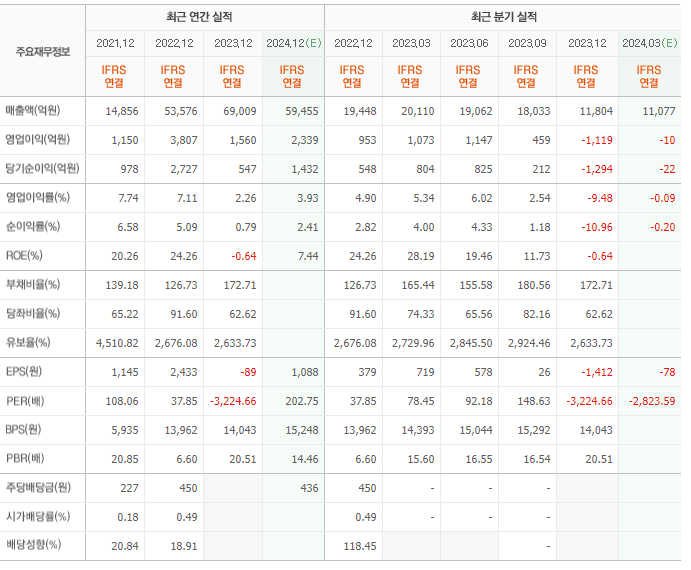The width and height of the screenshot is (691, 570).
Task: Click the 영업이익률(%) row label
Action: coord(37,197)
